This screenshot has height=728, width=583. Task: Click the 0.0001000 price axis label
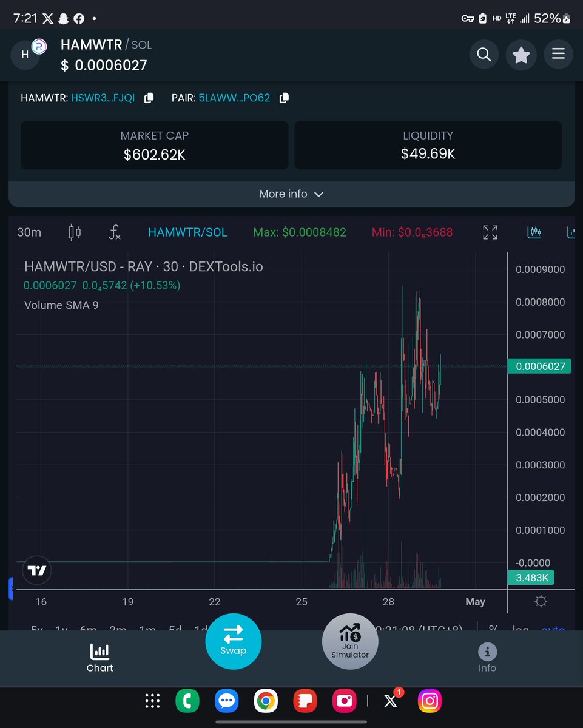coord(540,530)
